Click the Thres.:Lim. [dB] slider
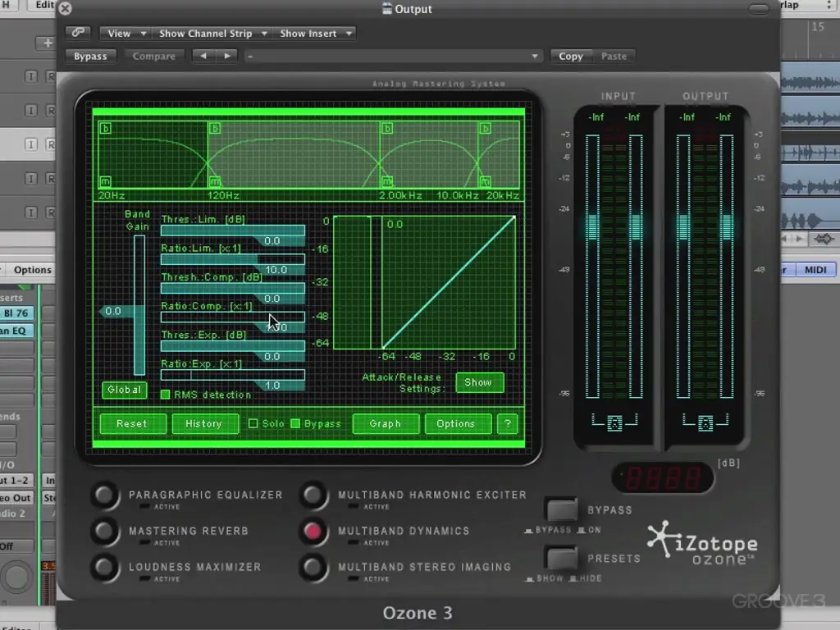This screenshot has width=840, height=630. (x=232, y=231)
